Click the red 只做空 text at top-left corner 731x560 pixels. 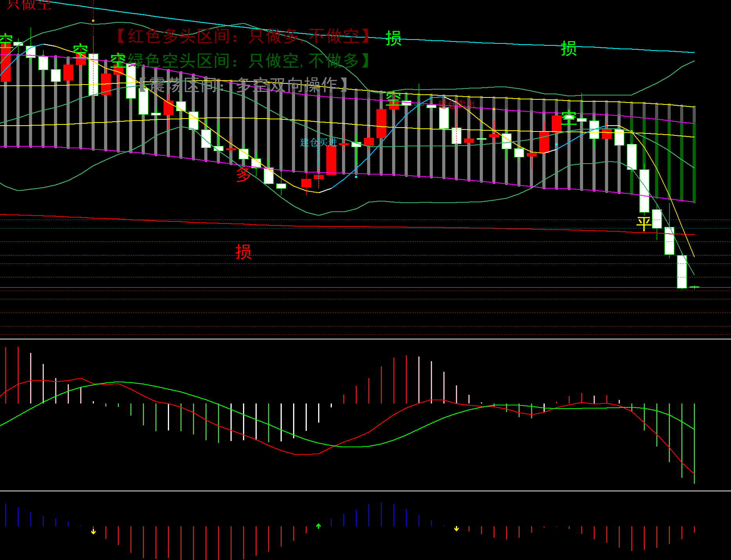(29, 5)
